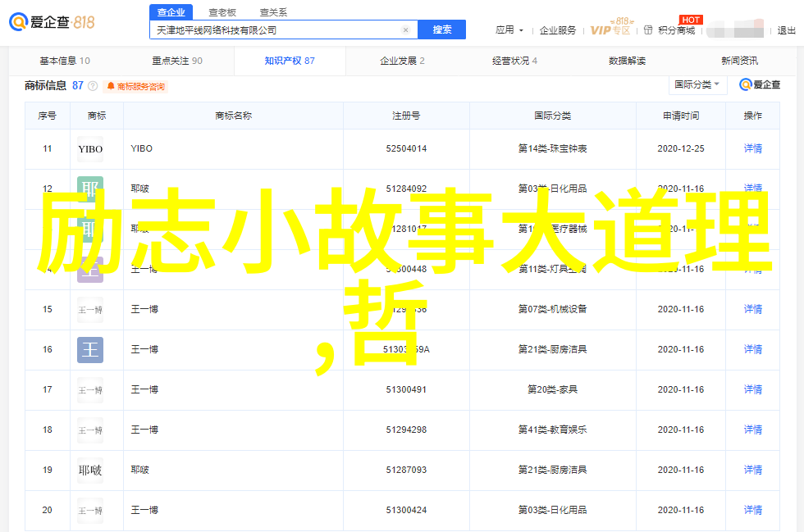This screenshot has width=804, height=532.
Task: Click registration number 51300491
Action: 406,390
